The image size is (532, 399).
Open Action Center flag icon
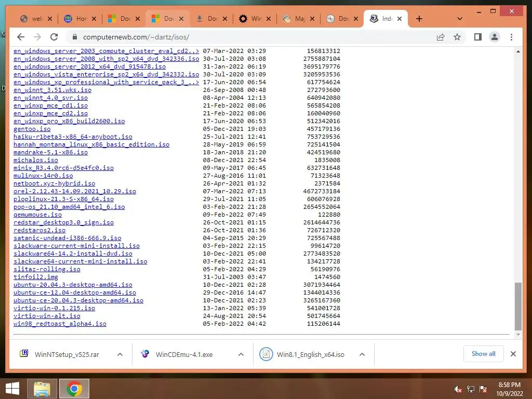click(483, 389)
